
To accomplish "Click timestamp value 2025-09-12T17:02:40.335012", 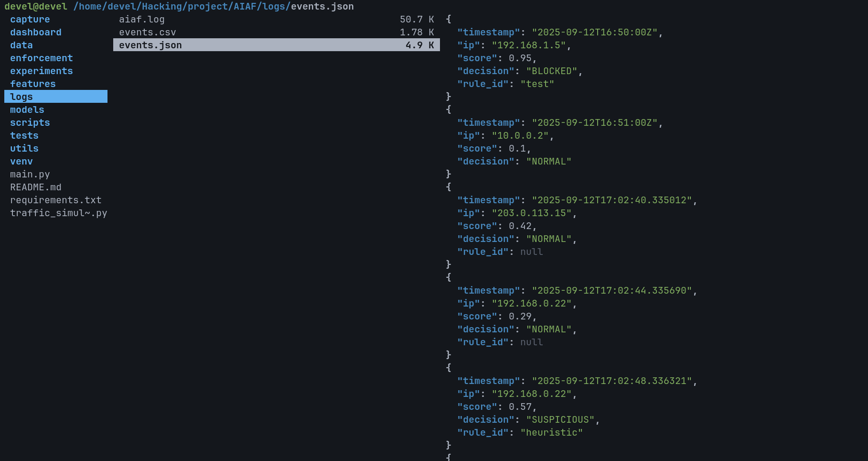I will click(x=612, y=200).
